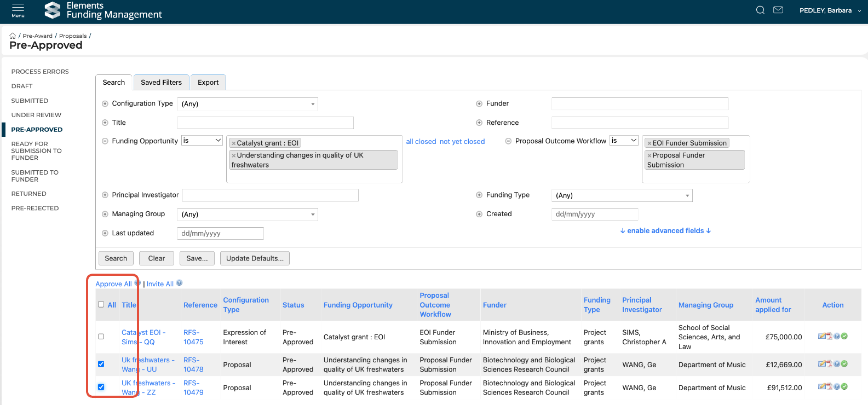Click the Principal Investigator input field
868x405 pixels.
click(270, 195)
